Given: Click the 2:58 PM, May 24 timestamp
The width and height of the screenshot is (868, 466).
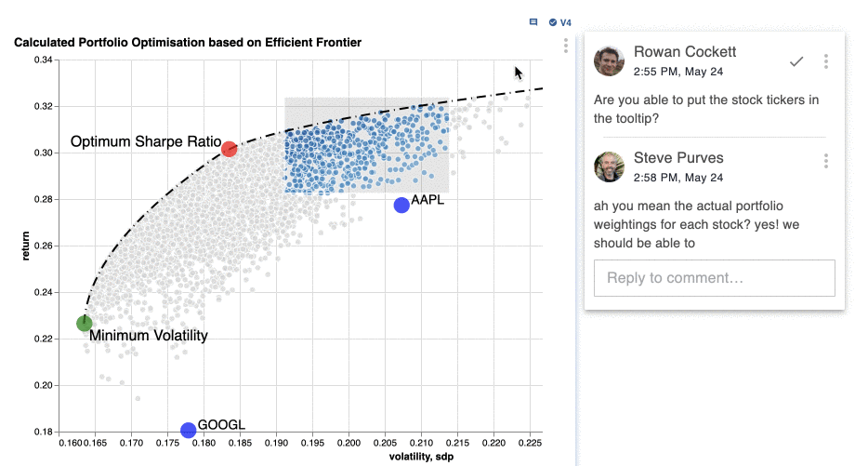Looking at the screenshot, I should [678, 177].
